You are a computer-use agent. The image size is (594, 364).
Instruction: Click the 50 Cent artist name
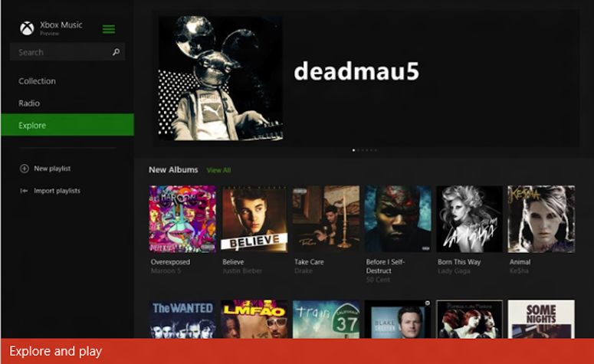378,280
